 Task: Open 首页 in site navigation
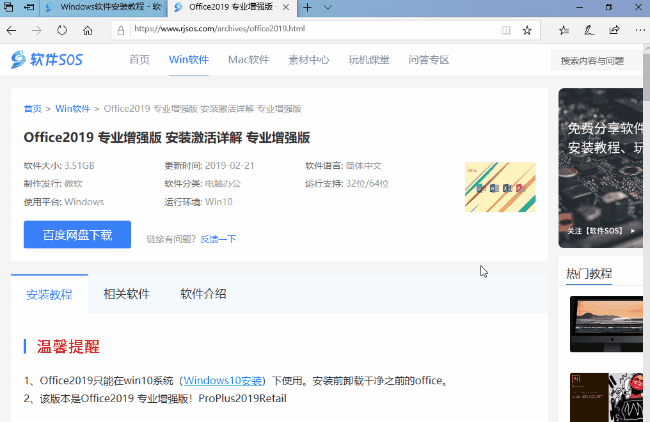point(139,60)
